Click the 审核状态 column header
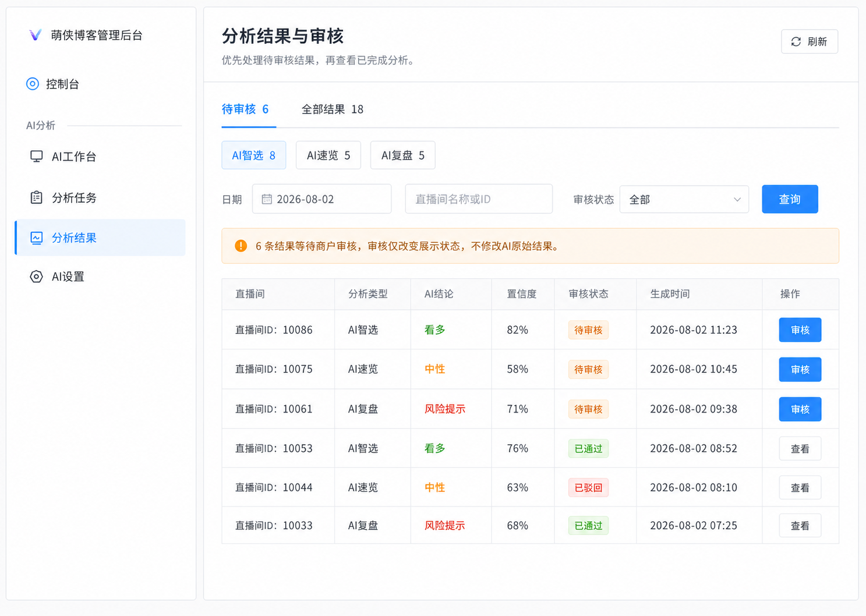Image resolution: width=866 pixels, height=616 pixels. pyautogui.click(x=588, y=294)
